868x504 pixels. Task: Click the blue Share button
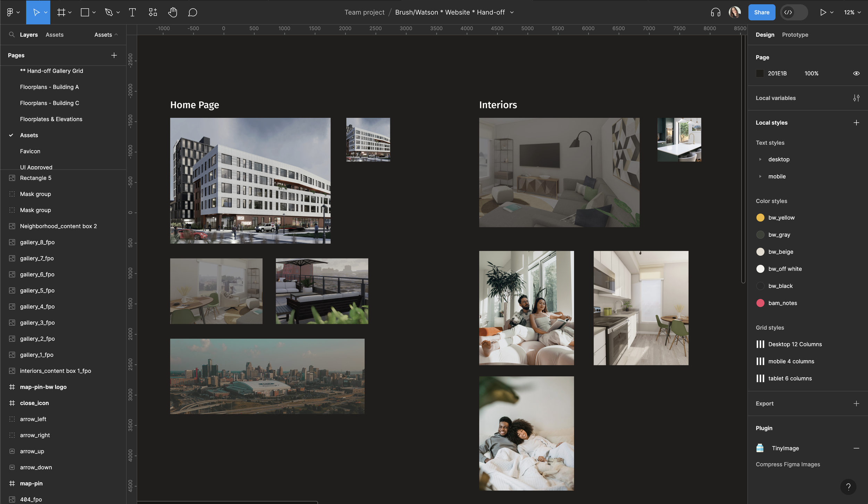pyautogui.click(x=761, y=12)
